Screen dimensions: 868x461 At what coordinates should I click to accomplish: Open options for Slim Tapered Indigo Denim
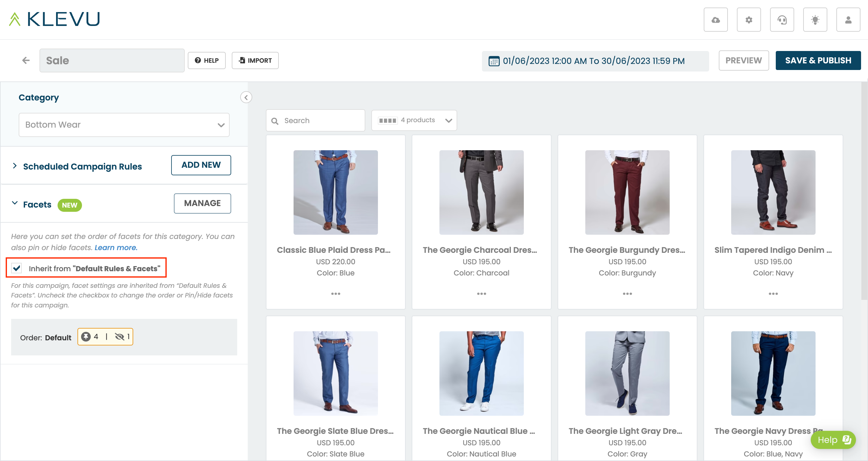click(773, 294)
